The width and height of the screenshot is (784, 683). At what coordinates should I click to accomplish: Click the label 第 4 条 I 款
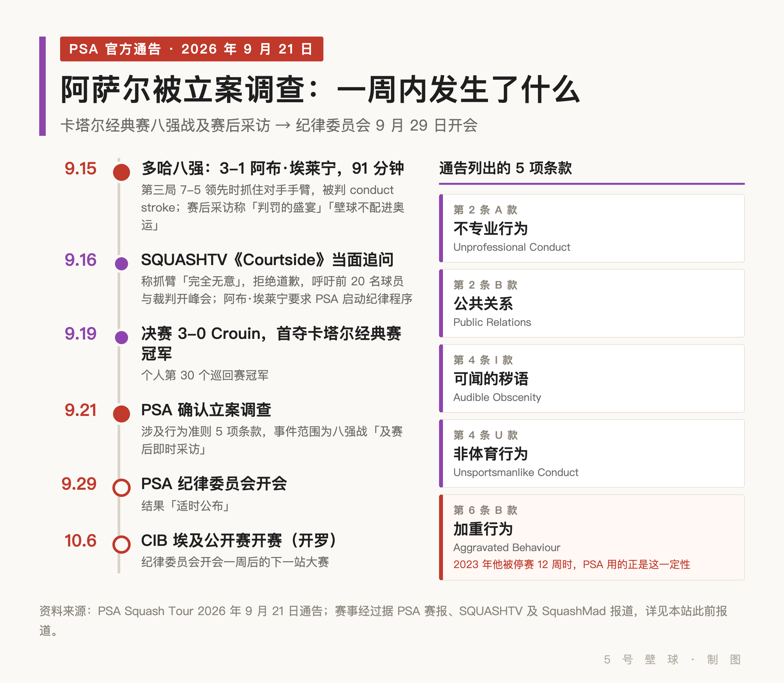483,360
